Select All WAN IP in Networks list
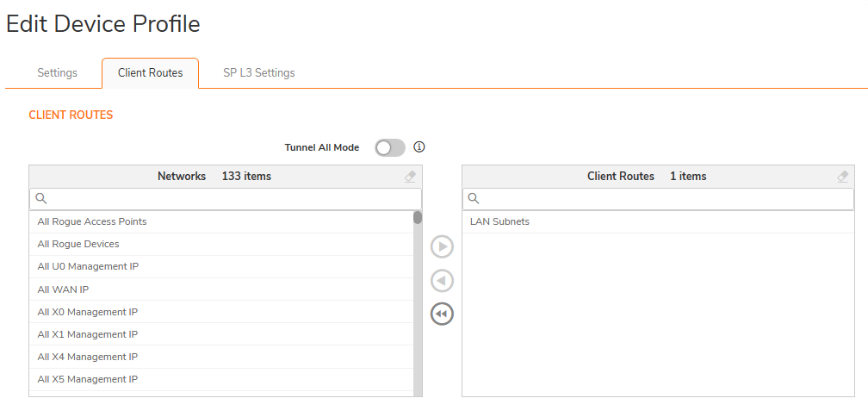Image resolution: width=868 pixels, height=417 pixels. (63, 289)
